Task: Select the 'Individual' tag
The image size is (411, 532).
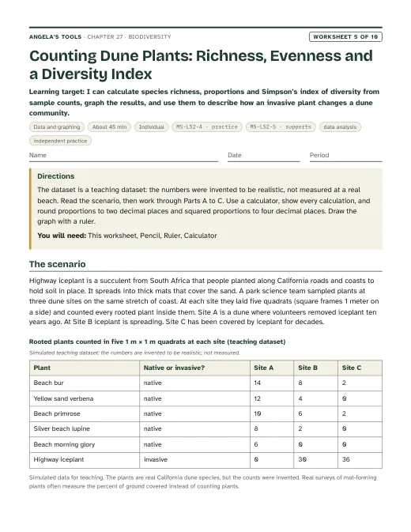Action: tap(151, 127)
